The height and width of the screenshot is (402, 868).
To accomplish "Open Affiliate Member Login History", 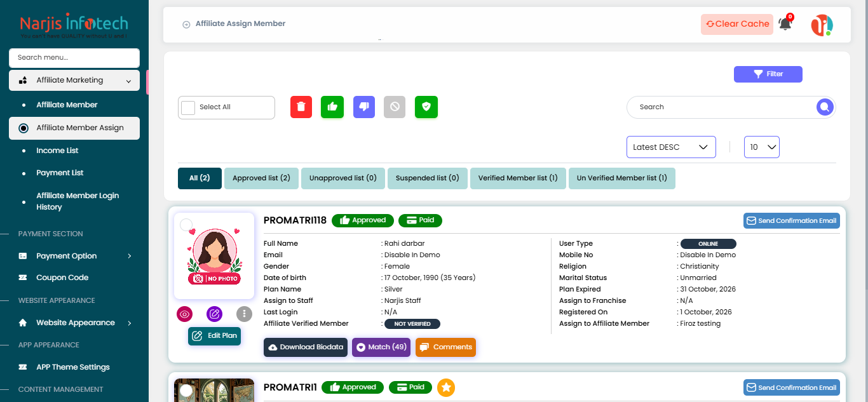I will 78,201.
